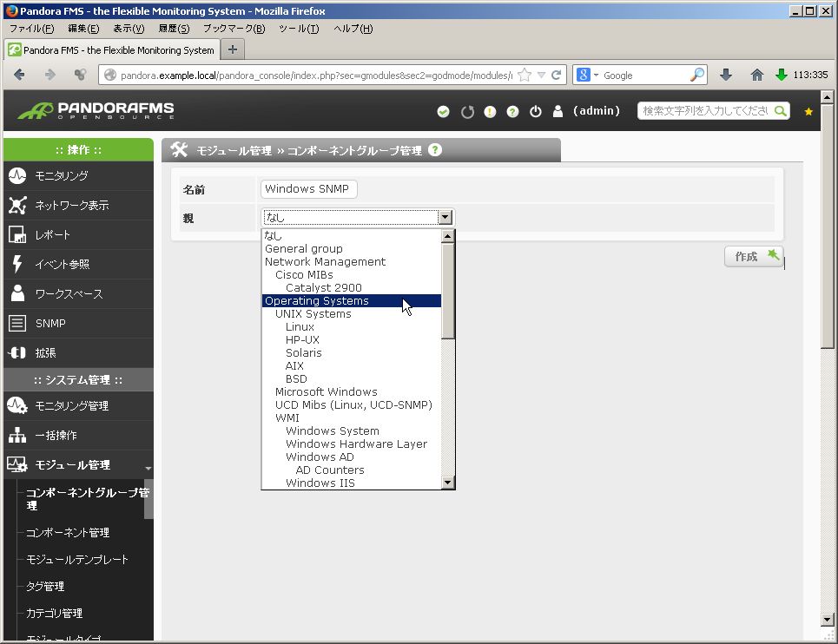Image resolution: width=838 pixels, height=644 pixels.
Task: Go to Firefox home page icon
Action: [x=756, y=75]
